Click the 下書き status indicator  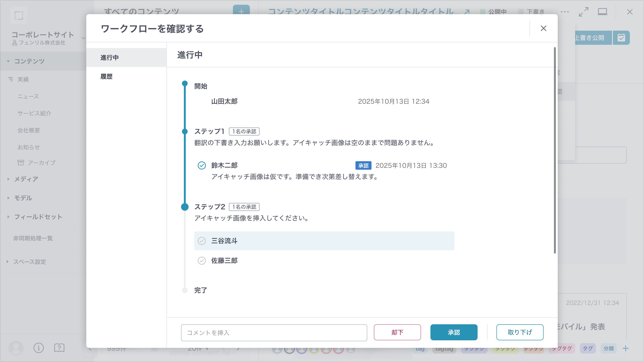(532, 12)
